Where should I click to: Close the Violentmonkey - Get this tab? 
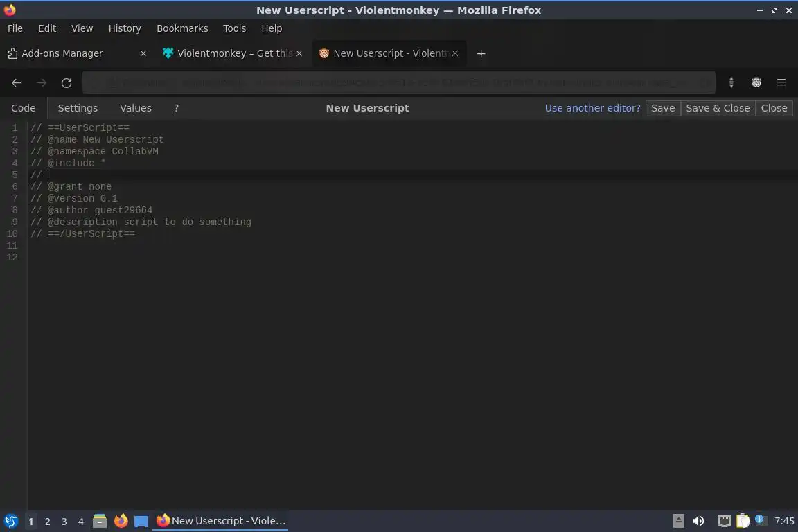click(x=299, y=53)
